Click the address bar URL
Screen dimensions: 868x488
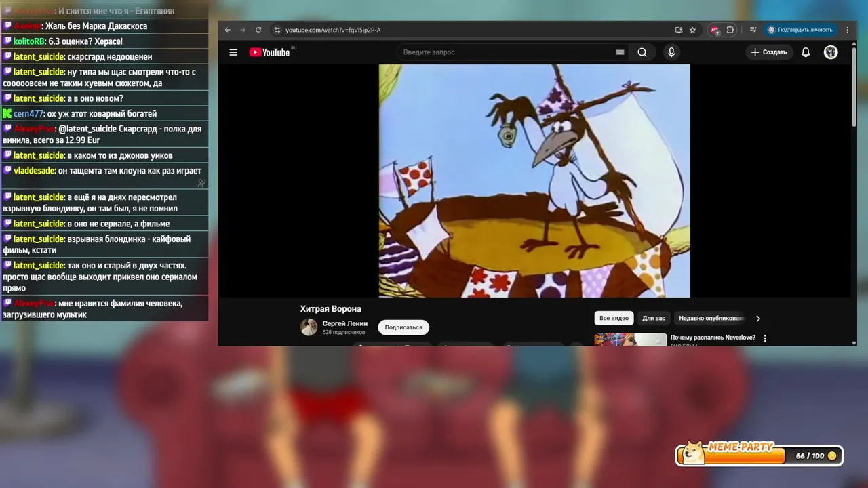(333, 30)
